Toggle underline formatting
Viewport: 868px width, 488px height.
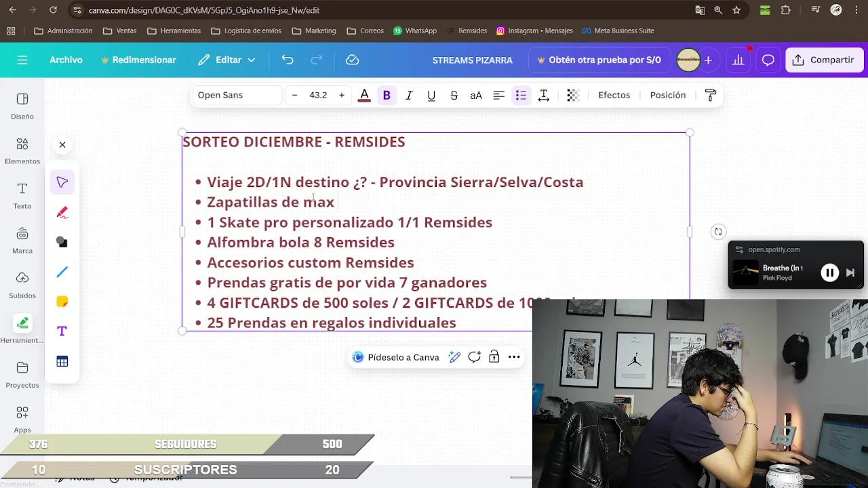pos(431,95)
